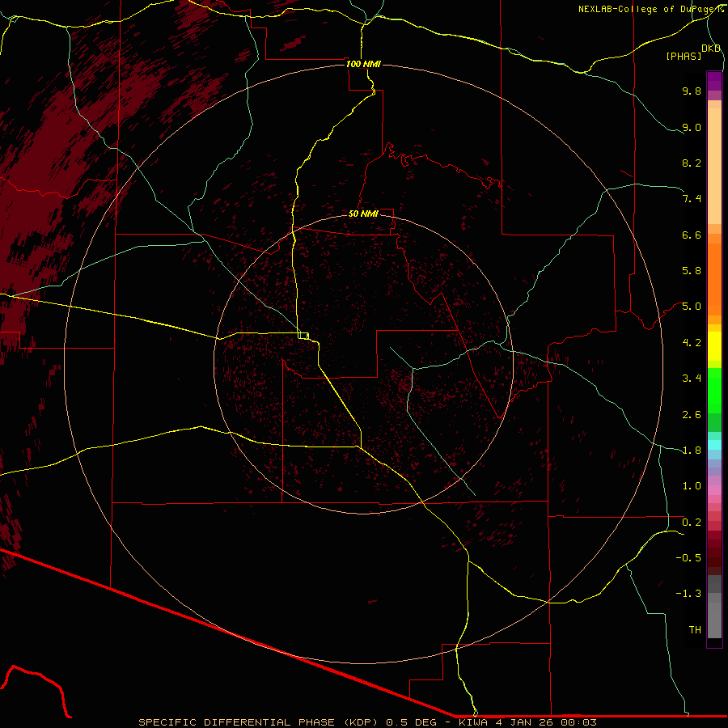
Task: Click the 3.4 scale value
Action: pyautogui.click(x=692, y=379)
